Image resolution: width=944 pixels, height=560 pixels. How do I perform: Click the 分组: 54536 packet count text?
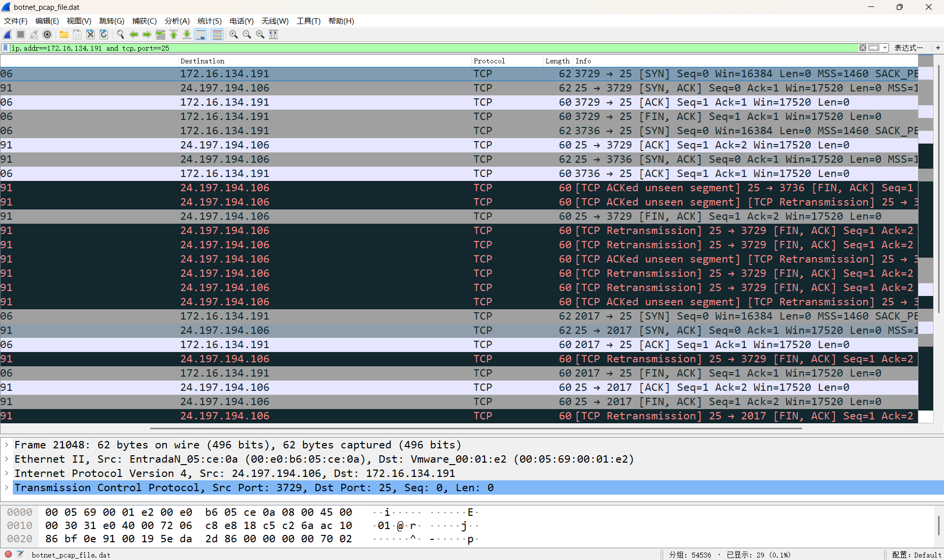[x=690, y=555]
